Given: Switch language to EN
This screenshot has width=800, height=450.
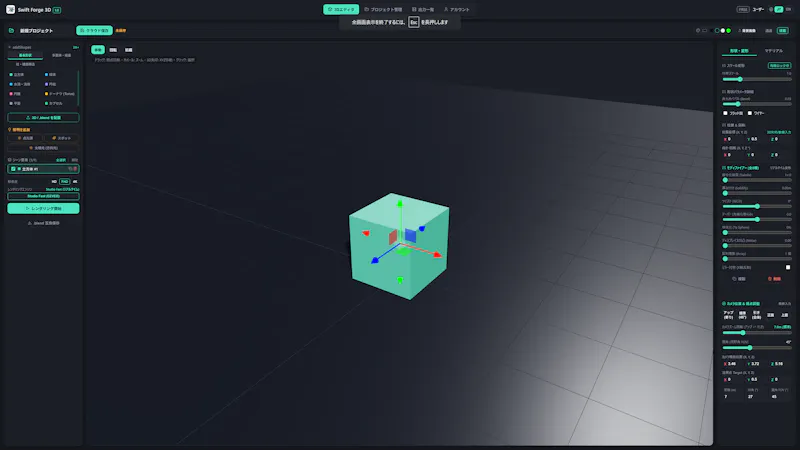Looking at the screenshot, I should pyautogui.click(x=788, y=9).
